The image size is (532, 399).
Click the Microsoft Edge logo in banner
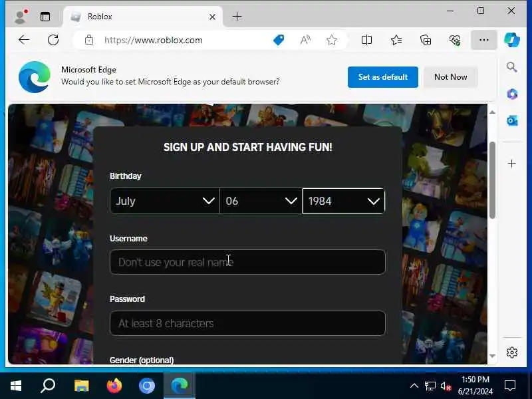[x=35, y=77]
